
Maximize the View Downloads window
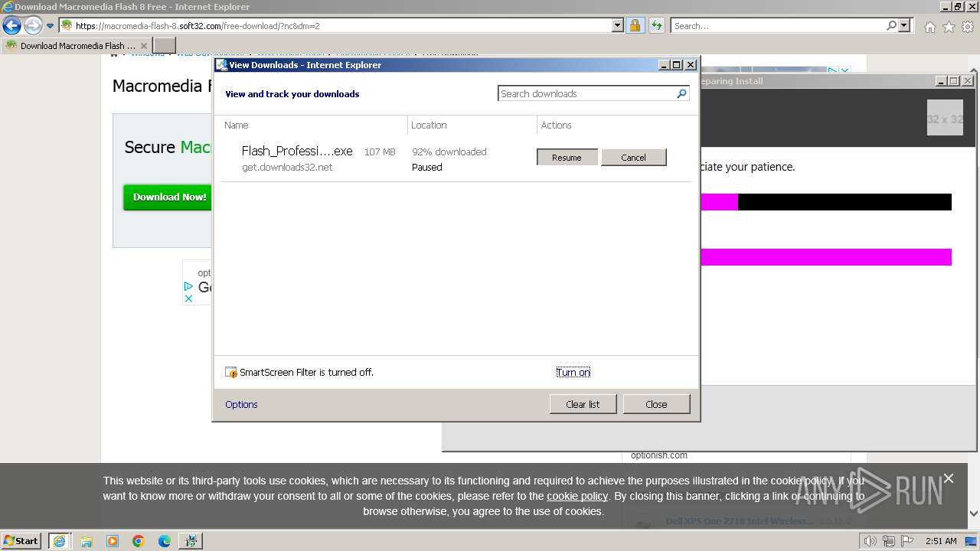677,65
